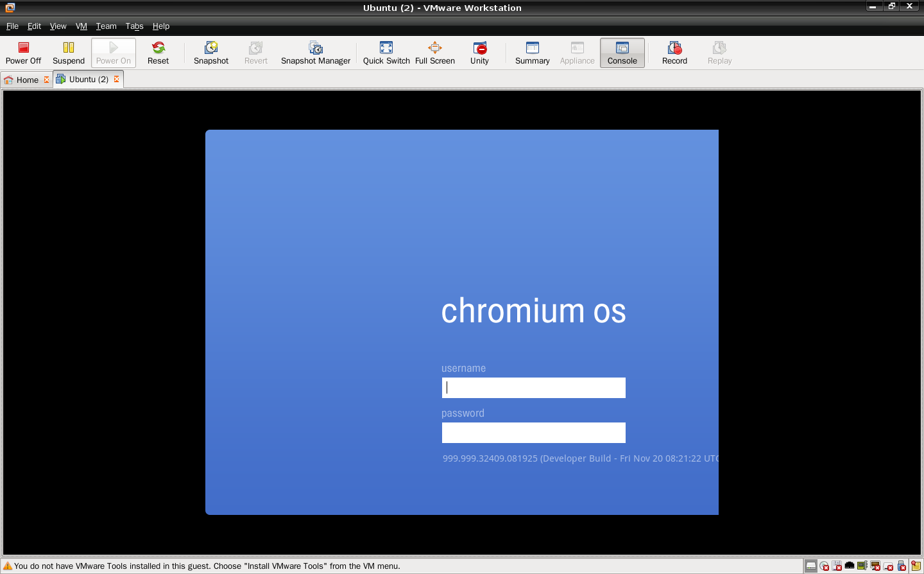Enable Console view mode
924x574 pixels.
tap(622, 52)
